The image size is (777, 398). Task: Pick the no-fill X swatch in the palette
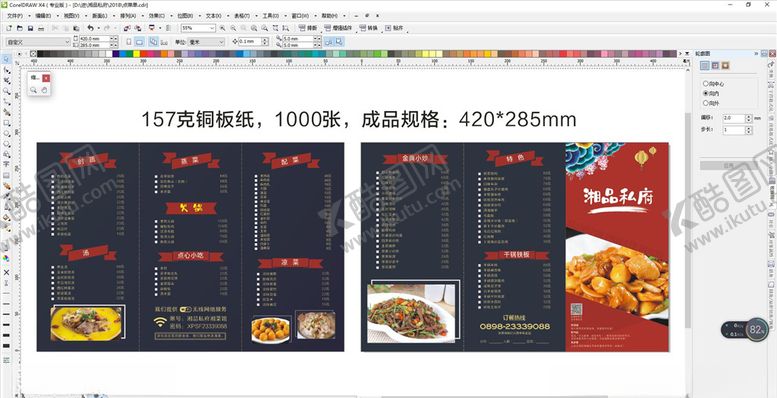coord(33,54)
